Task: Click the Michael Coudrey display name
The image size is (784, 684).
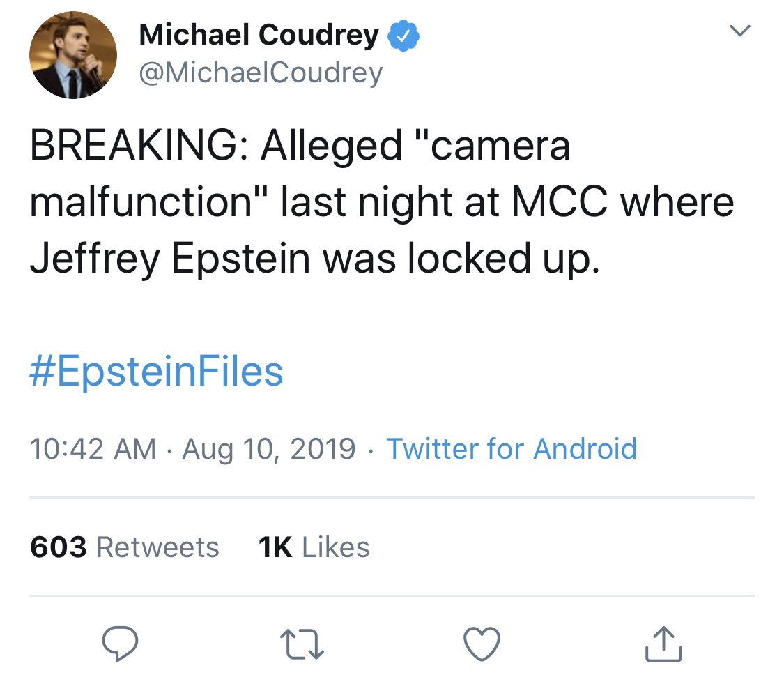Action: 259,35
